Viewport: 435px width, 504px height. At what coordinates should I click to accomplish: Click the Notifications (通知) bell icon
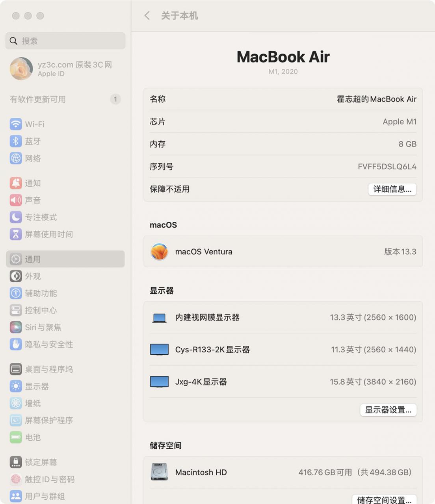tap(16, 183)
